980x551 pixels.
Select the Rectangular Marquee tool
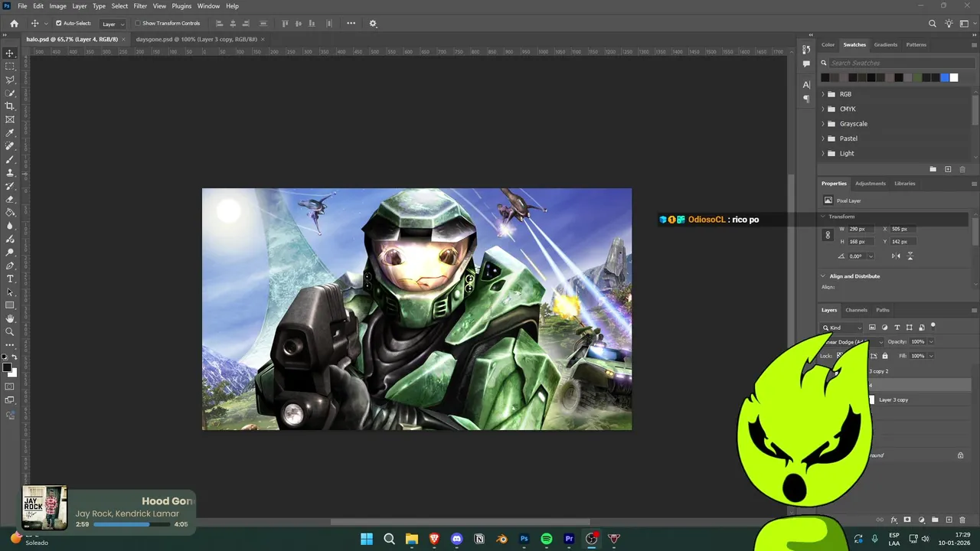click(x=10, y=67)
